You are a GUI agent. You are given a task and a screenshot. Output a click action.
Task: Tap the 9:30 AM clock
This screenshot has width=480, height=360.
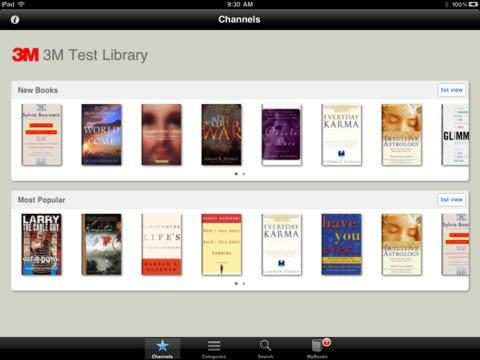pyautogui.click(x=240, y=4)
